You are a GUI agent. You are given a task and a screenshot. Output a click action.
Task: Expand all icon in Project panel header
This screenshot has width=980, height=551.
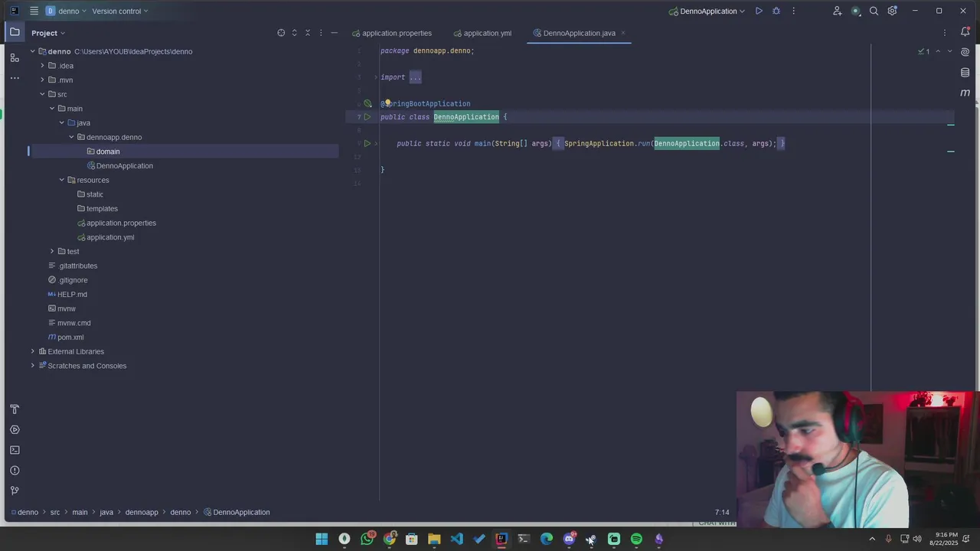click(294, 33)
